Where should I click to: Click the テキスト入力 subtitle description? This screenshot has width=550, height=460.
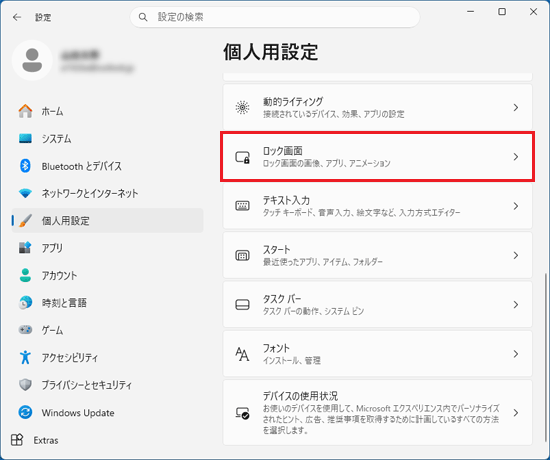361,213
